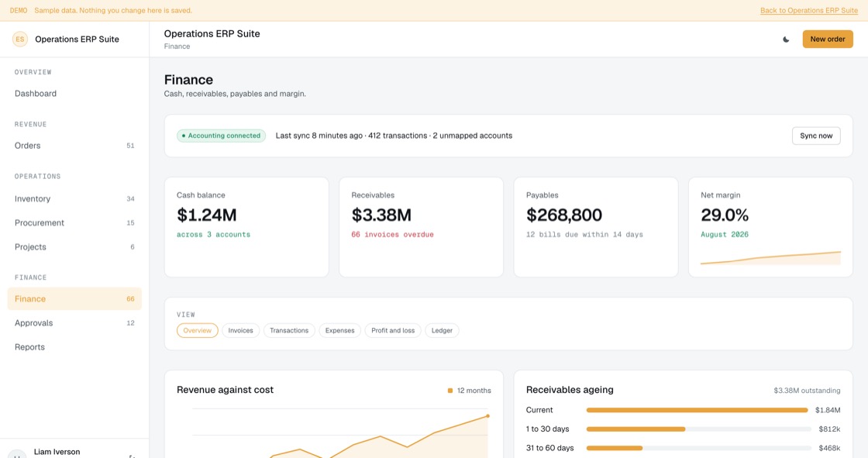This screenshot has height=458, width=868.
Task: Switch to the Ledger view
Action: click(x=442, y=331)
